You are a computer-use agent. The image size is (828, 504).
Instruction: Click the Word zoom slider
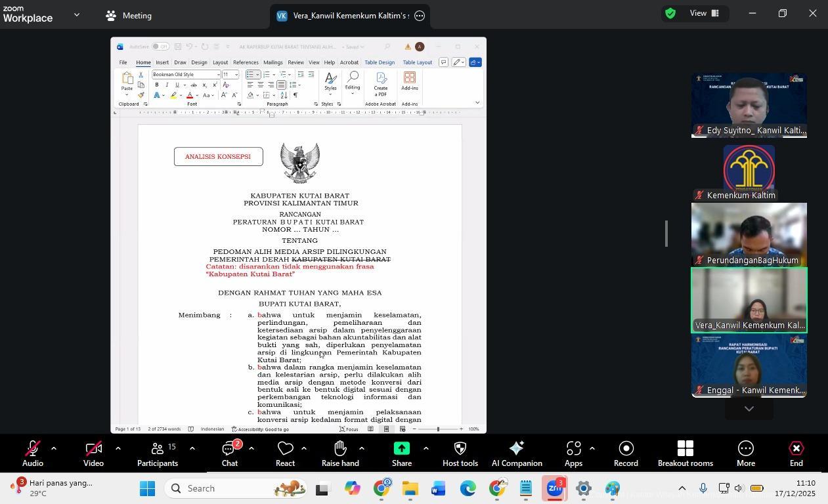[x=438, y=429]
